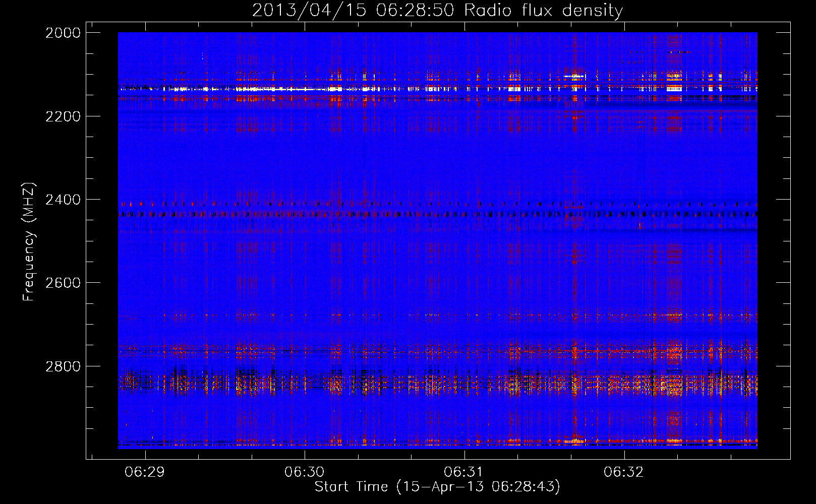Select the 2600 frequency axis label
Screen dimensions: 816x504
63,283
